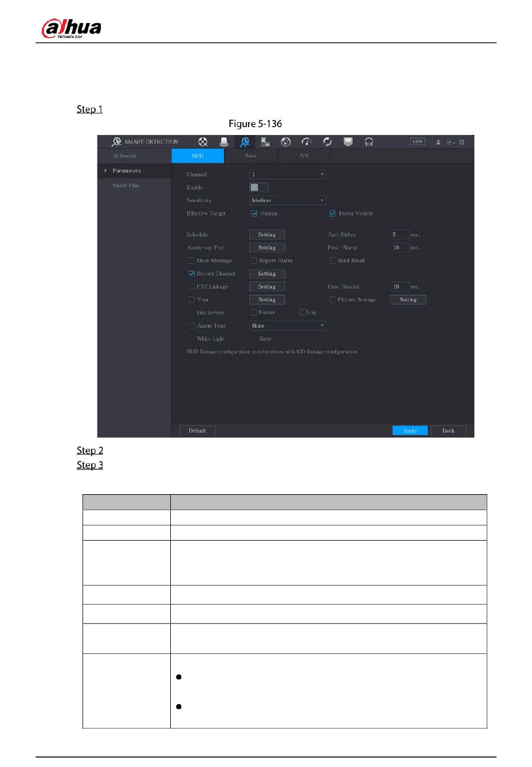This screenshot has height=767, width=532.
Task: Click the Picture Storage Setting button
Action: [408, 300]
